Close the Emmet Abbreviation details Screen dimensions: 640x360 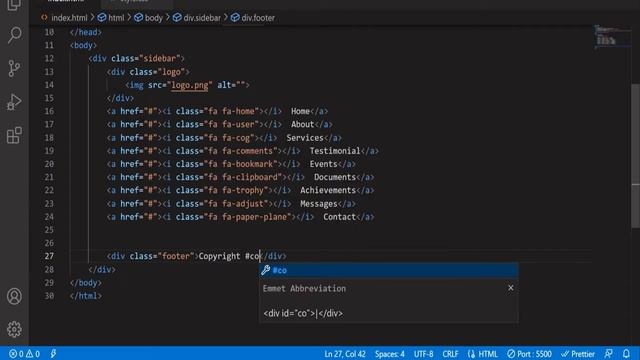pyautogui.click(x=511, y=288)
